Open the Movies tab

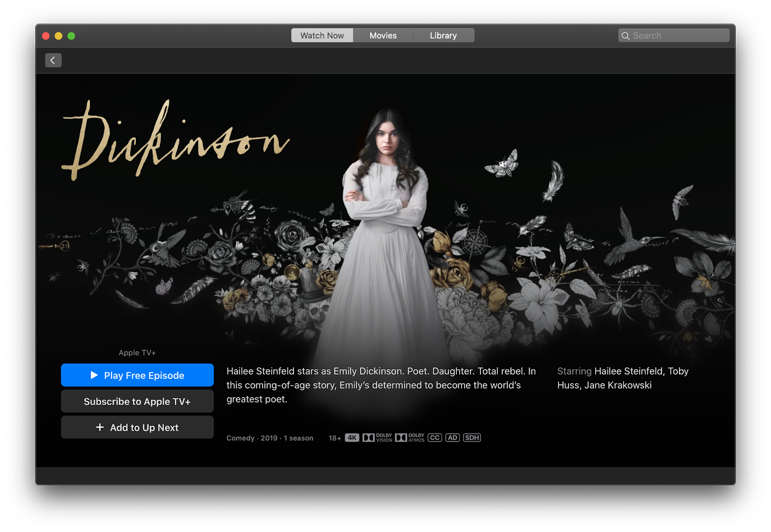tap(383, 36)
